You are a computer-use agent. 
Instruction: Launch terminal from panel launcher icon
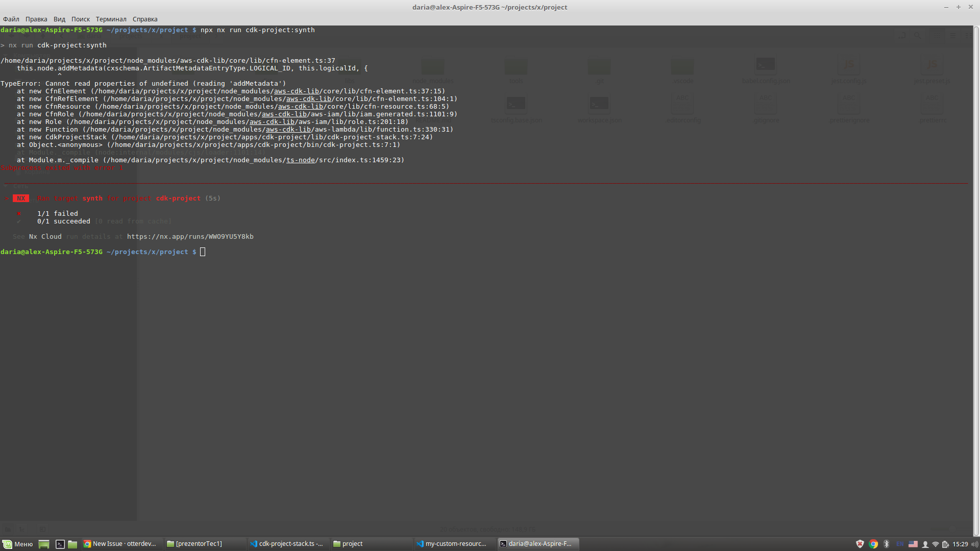[60, 544]
